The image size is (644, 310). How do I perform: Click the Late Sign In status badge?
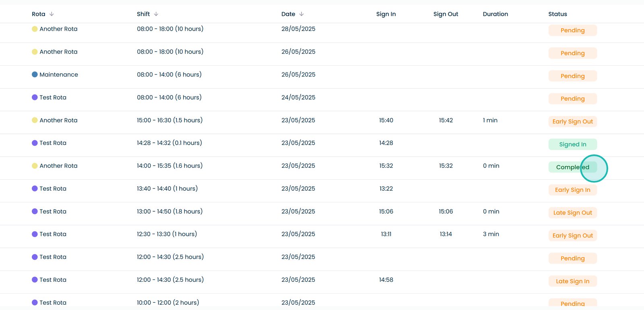(x=572, y=281)
